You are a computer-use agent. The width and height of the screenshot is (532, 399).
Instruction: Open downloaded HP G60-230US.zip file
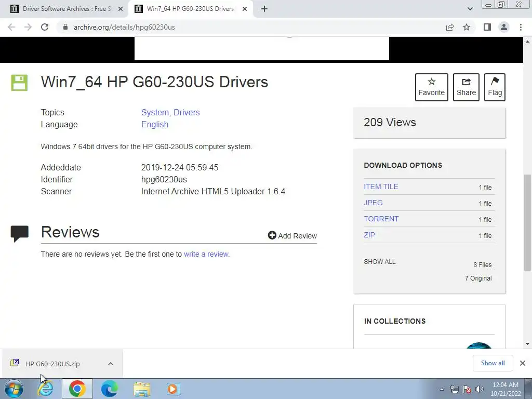coord(52,364)
